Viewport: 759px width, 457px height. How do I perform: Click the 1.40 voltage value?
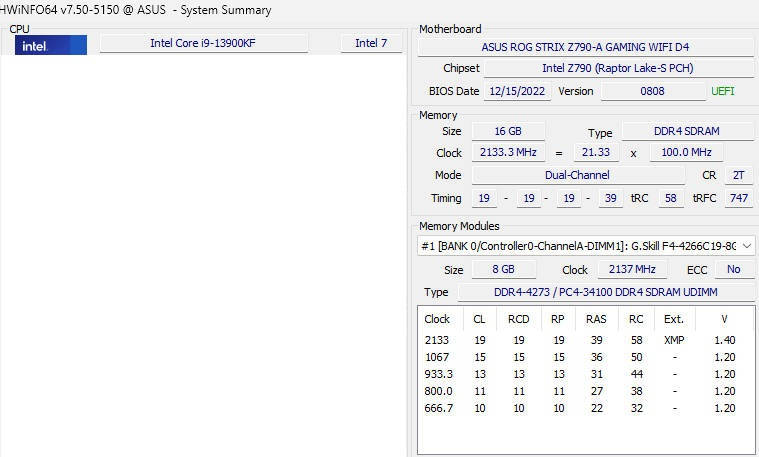(x=725, y=340)
